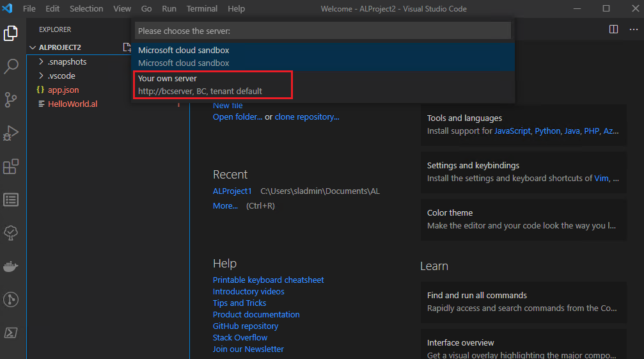The width and height of the screenshot is (644, 359).
Task: Open the Extensions view icon
Action: [11, 166]
